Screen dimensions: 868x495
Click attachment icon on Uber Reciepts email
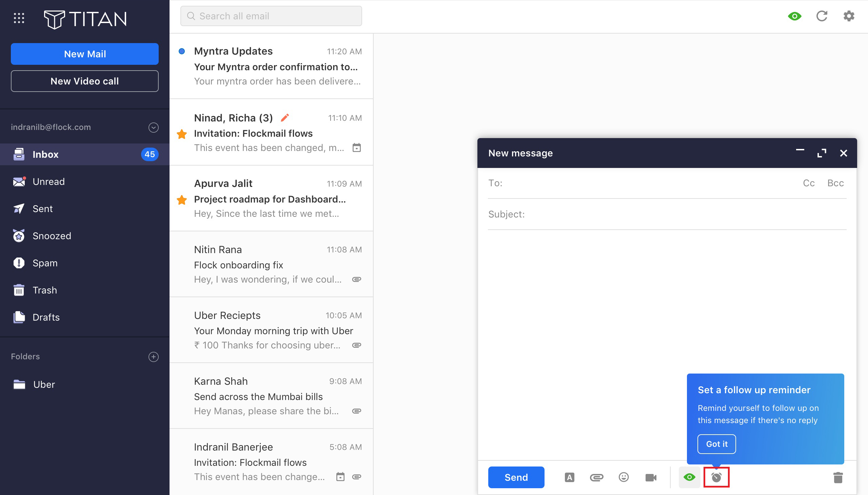point(356,345)
